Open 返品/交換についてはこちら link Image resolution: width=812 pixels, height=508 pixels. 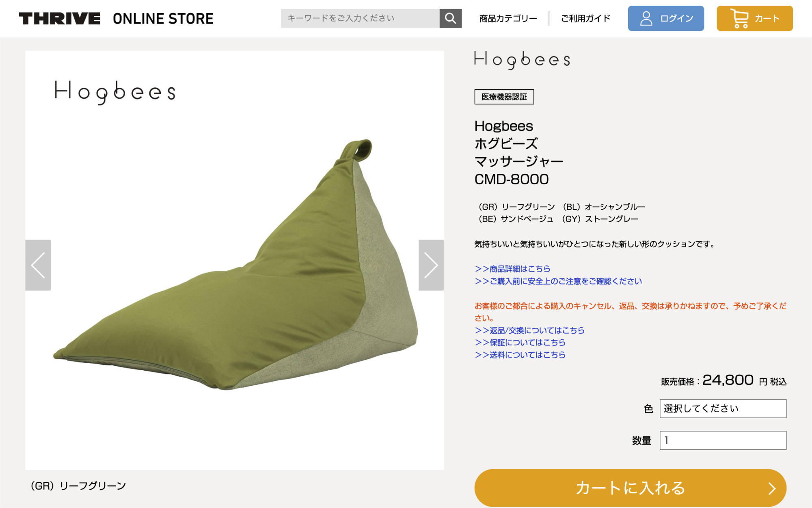coord(530,330)
